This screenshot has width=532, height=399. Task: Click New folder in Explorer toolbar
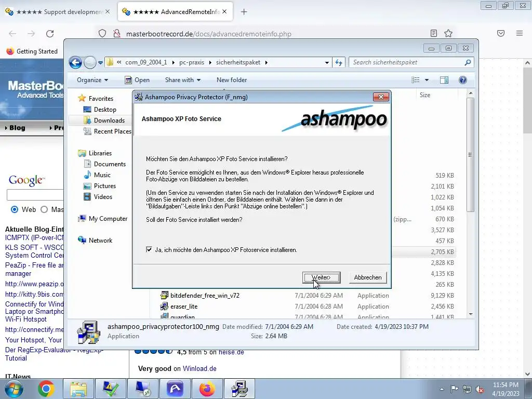[x=232, y=80]
